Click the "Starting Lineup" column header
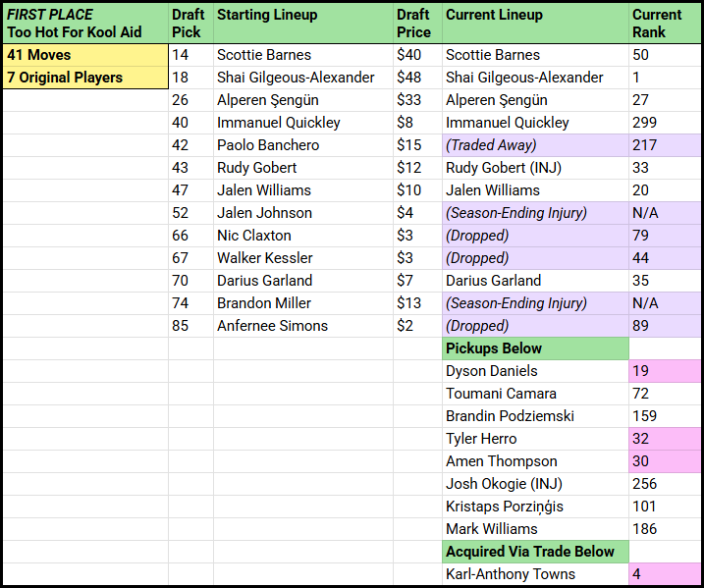704x588 pixels. tap(302, 24)
